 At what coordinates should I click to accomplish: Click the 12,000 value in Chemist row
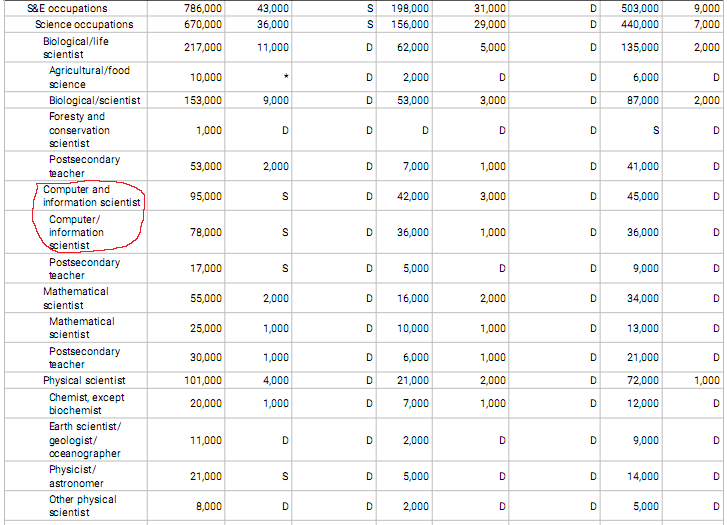point(643,403)
